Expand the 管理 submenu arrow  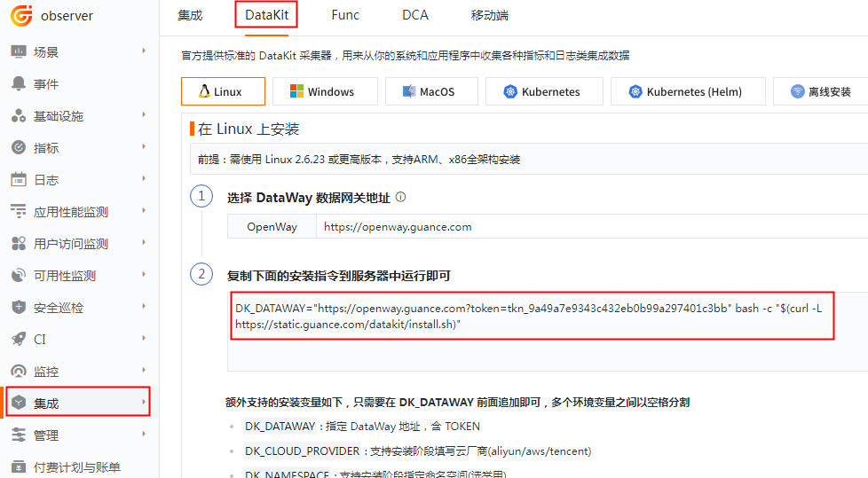(144, 434)
